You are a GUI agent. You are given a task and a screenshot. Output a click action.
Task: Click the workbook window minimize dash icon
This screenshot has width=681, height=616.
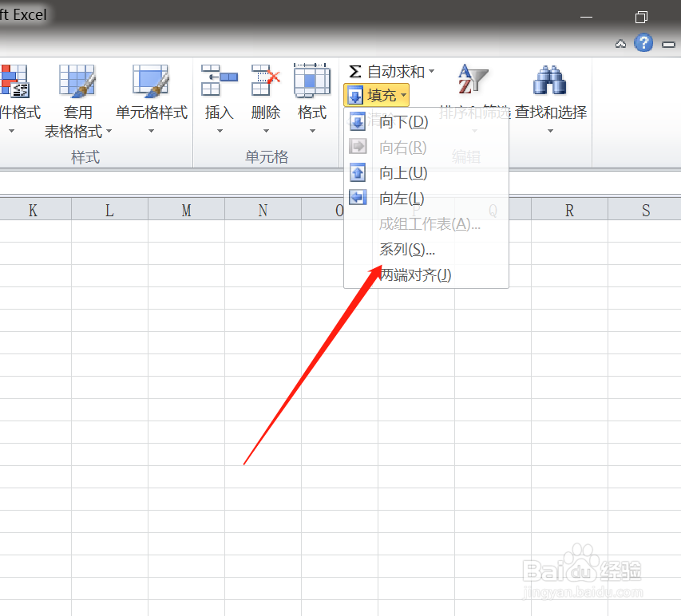pyautogui.click(x=668, y=44)
